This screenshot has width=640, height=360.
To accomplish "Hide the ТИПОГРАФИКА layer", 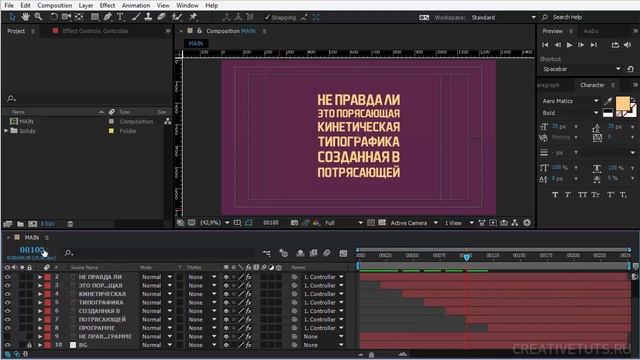I will click(x=7, y=302).
